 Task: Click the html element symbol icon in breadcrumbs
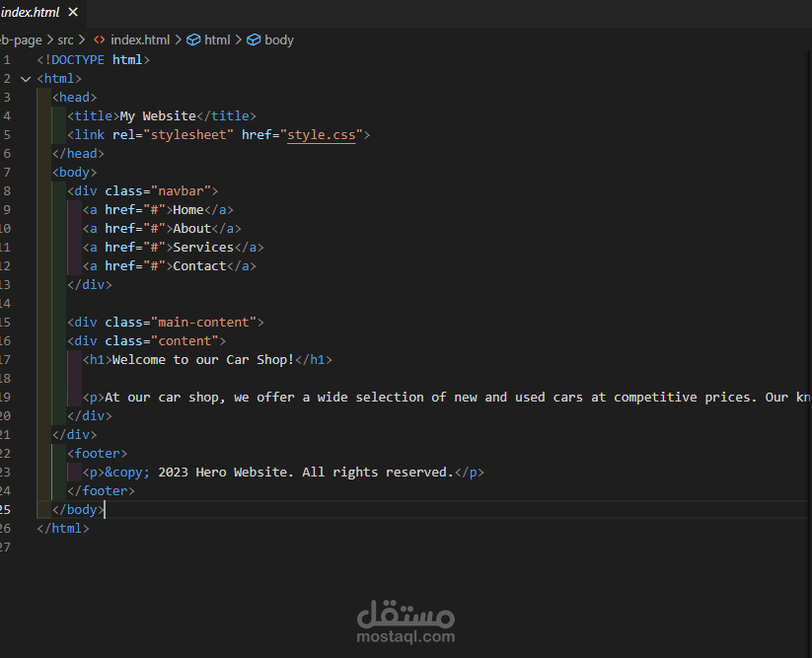193,40
